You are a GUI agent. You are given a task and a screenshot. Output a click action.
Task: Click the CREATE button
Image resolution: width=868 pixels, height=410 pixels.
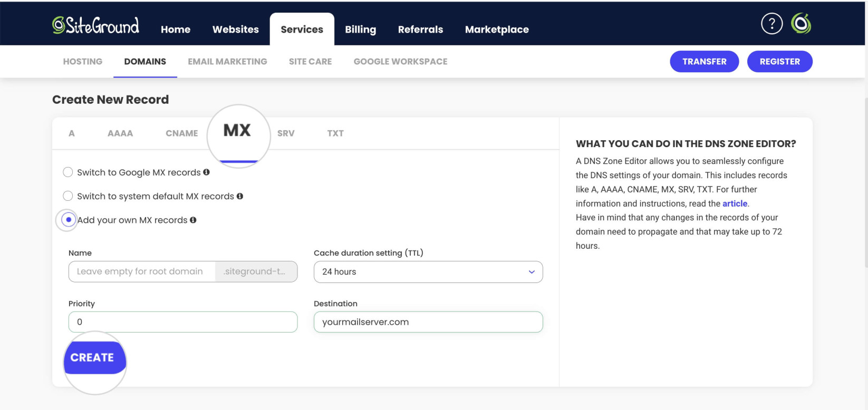coord(94,357)
